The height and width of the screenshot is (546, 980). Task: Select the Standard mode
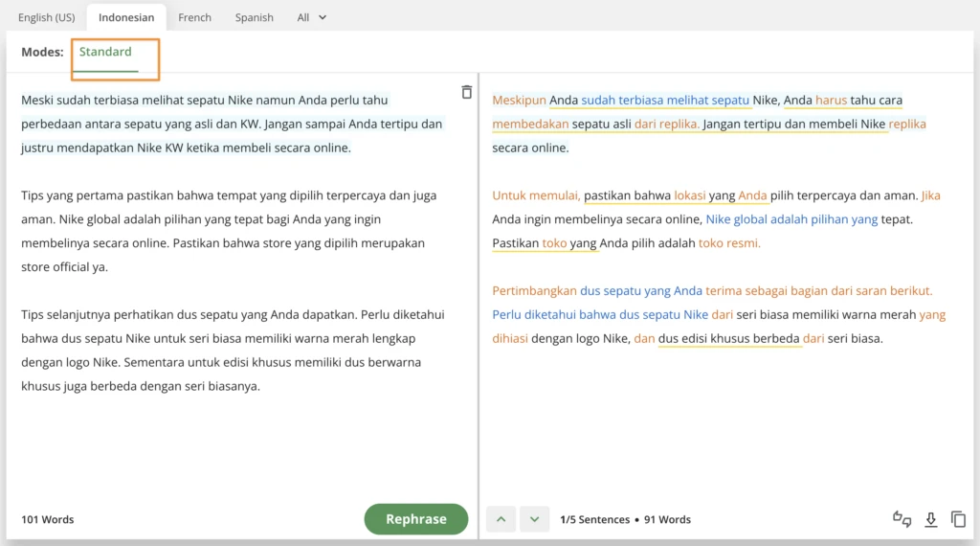pyautogui.click(x=105, y=52)
